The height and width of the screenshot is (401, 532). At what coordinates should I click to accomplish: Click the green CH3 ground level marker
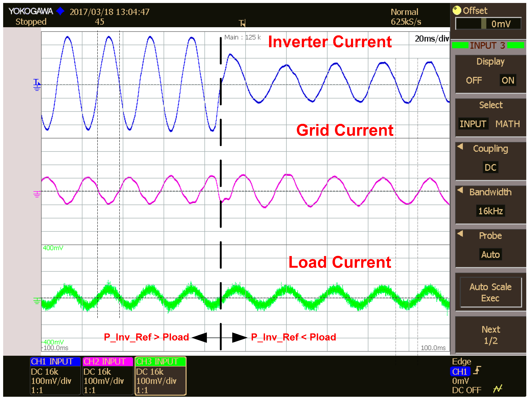pos(37,301)
